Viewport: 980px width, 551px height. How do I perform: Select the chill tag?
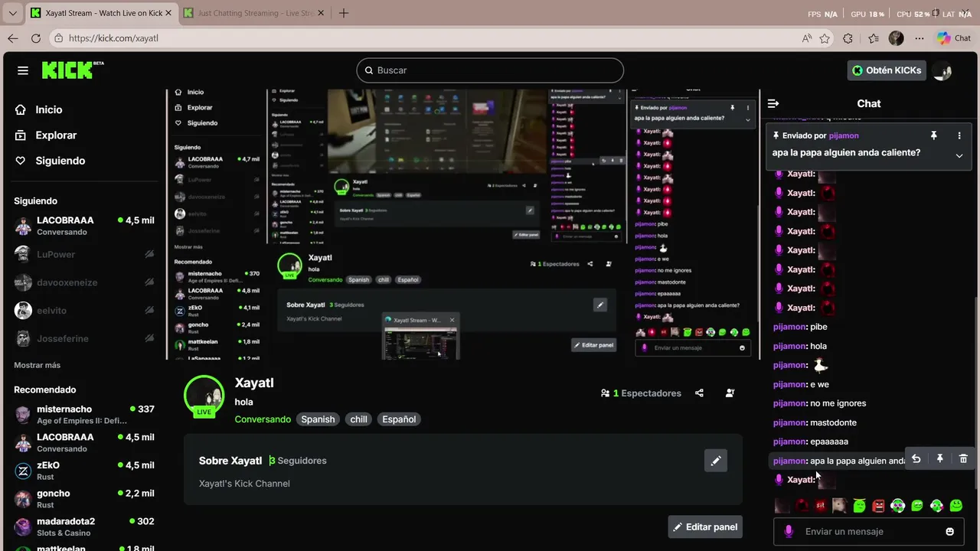click(359, 419)
